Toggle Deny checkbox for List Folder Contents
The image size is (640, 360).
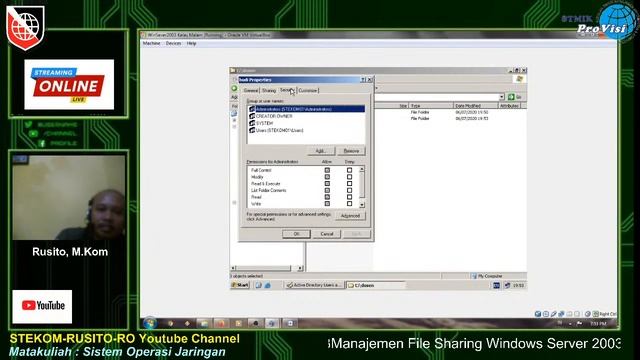coord(349,190)
